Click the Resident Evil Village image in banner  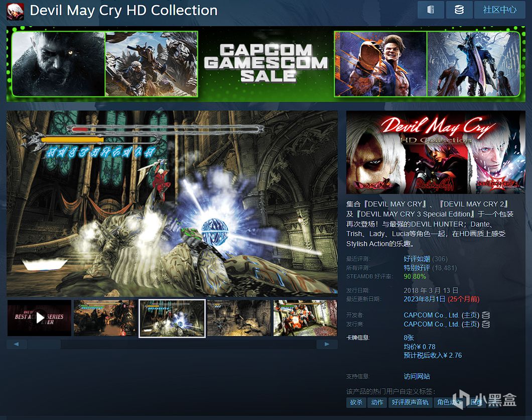[x=58, y=64]
